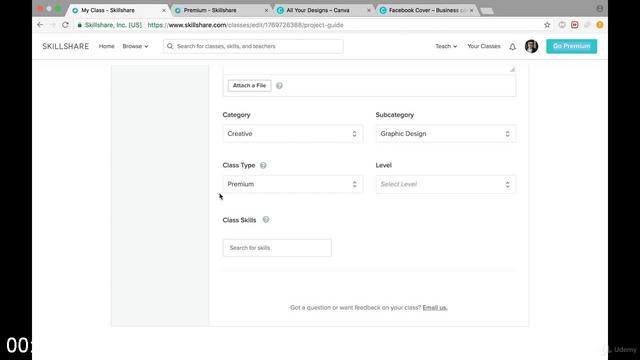This screenshot has width=640, height=360.
Task: Close the All Your Designs - Canva tab
Action: [369, 10]
